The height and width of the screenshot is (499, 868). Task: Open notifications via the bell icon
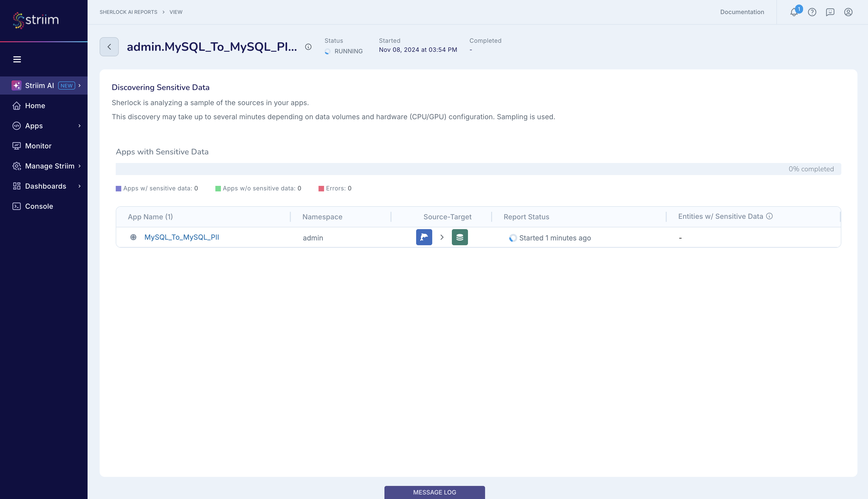[x=794, y=12]
